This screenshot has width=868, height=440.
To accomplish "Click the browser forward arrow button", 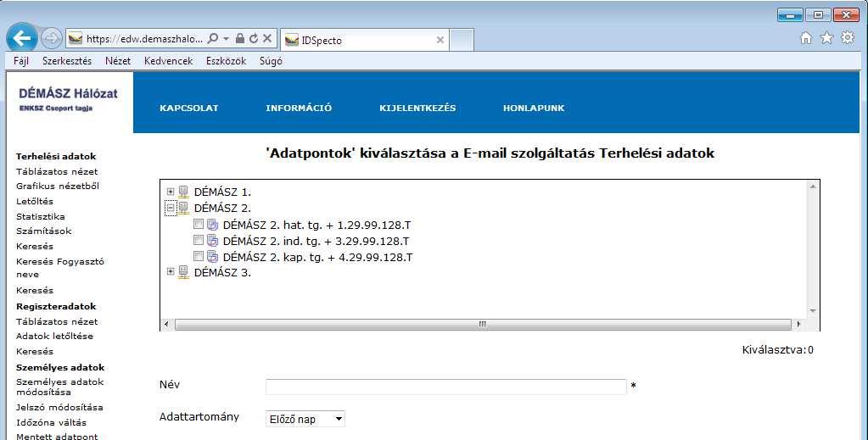I will (x=52, y=38).
